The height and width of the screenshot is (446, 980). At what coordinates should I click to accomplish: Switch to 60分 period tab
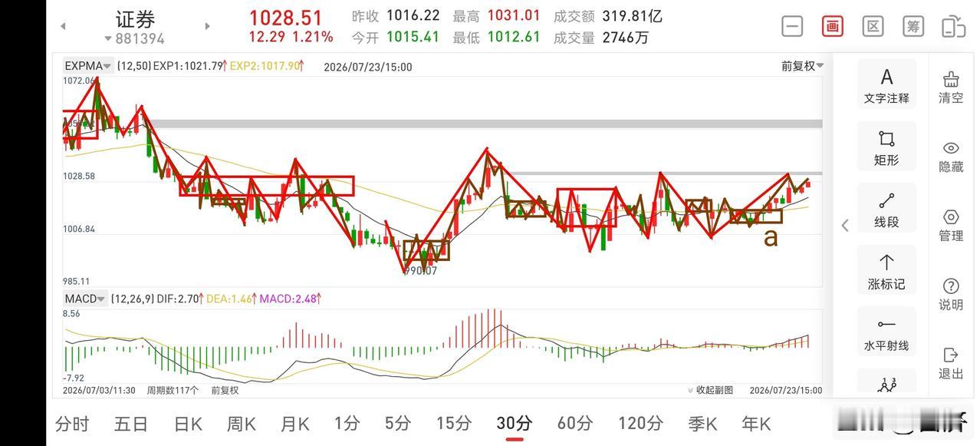[575, 423]
